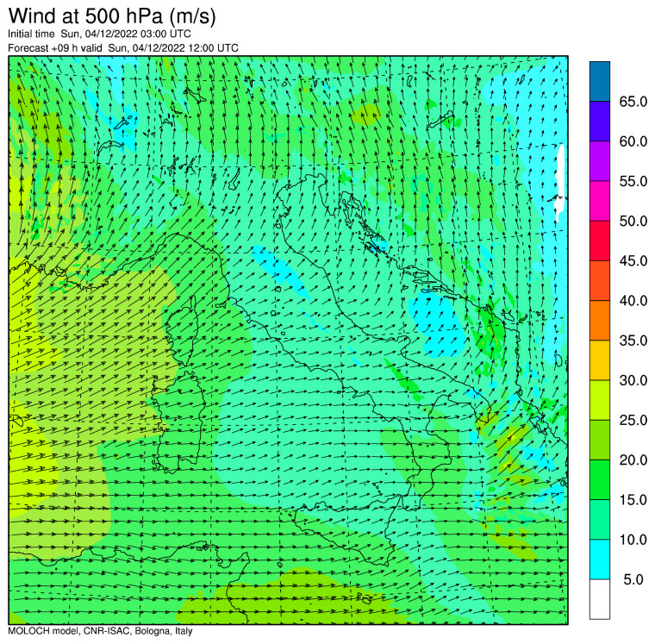Click the large cyan low-wind patch over the Adriatic
Screen dimensions: 655x644
point(437,324)
